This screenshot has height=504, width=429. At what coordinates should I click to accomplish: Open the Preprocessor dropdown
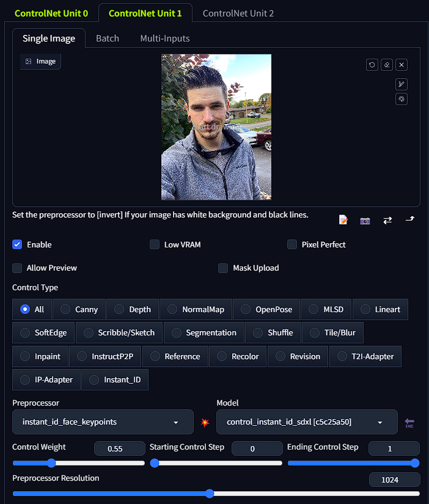(103, 422)
